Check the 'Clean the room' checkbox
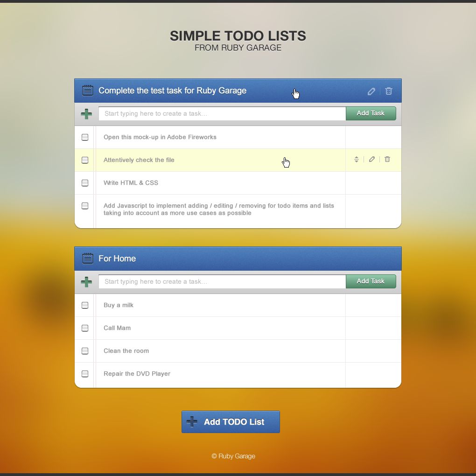 point(85,351)
